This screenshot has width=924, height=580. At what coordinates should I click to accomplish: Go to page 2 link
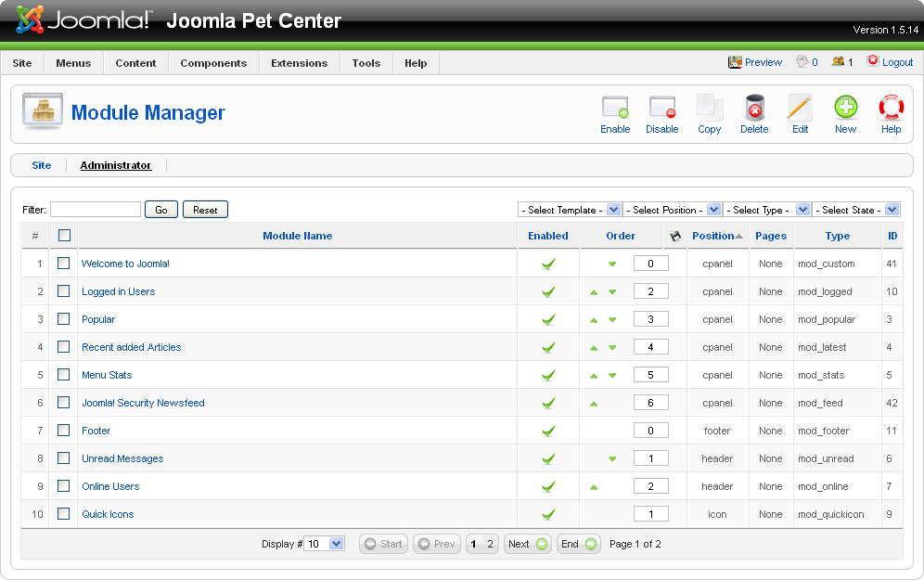click(x=490, y=544)
